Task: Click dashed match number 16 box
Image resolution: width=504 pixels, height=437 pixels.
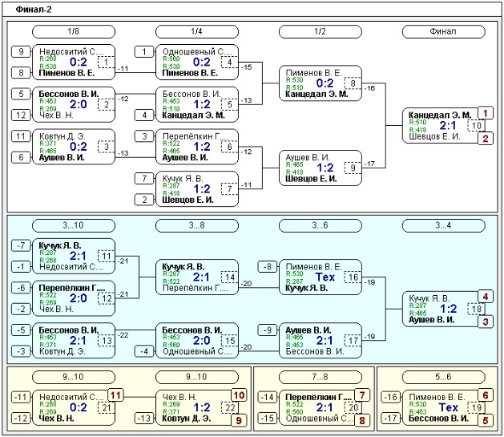Action: pos(353,277)
